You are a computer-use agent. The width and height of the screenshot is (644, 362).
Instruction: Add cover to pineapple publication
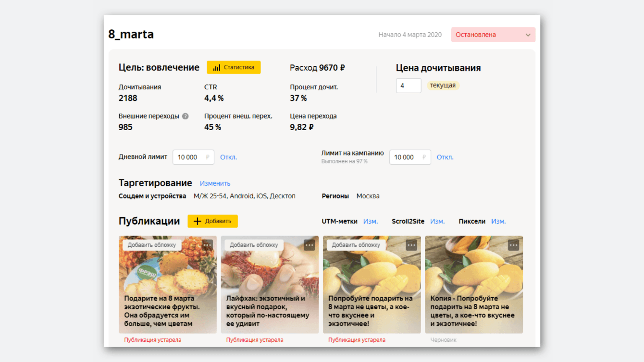152,245
